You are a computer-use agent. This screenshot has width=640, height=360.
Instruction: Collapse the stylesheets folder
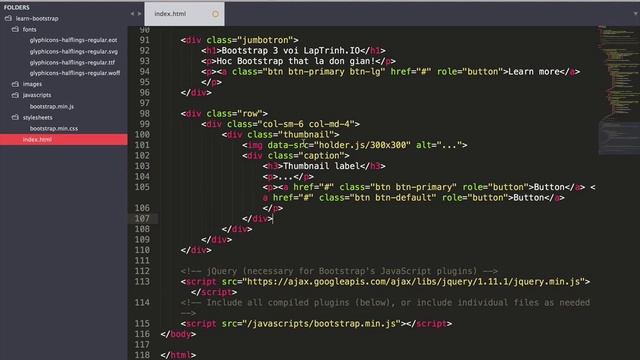coord(15,117)
